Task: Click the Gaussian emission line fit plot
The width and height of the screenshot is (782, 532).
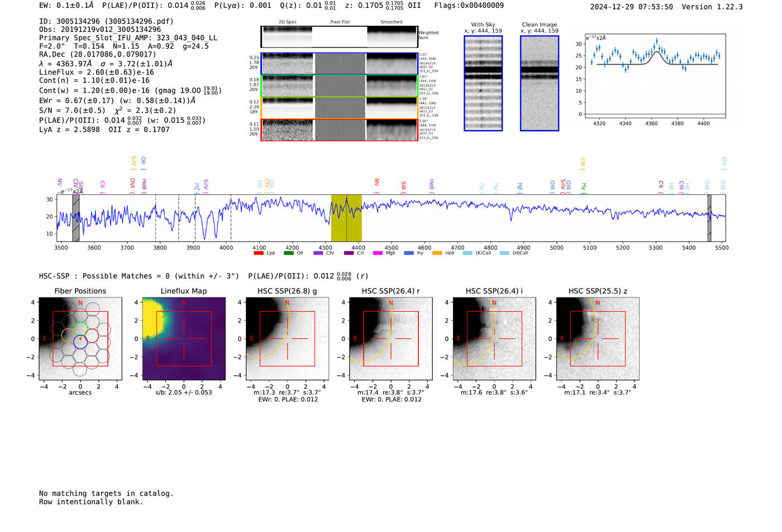Action: click(x=655, y=75)
